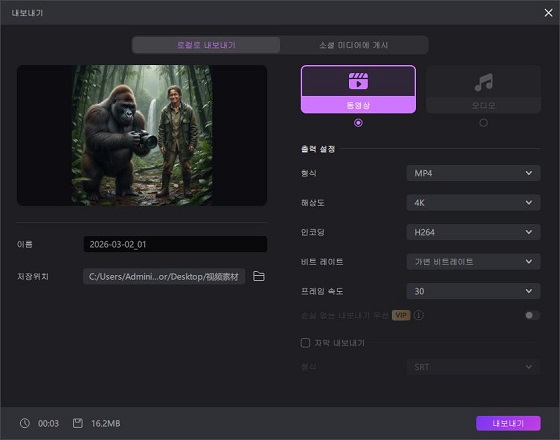
Task: Select the audio music note export card
Action: [484, 89]
